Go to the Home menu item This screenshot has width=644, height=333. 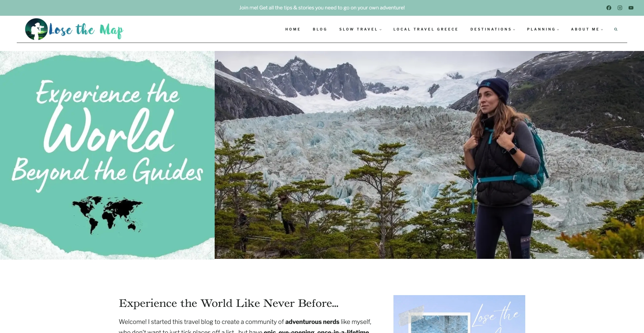coord(293,29)
